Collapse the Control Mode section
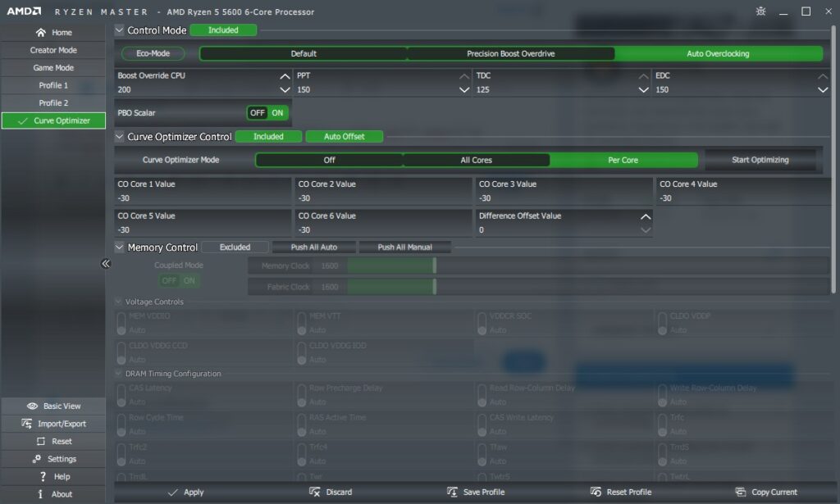The image size is (840, 504). tap(120, 30)
